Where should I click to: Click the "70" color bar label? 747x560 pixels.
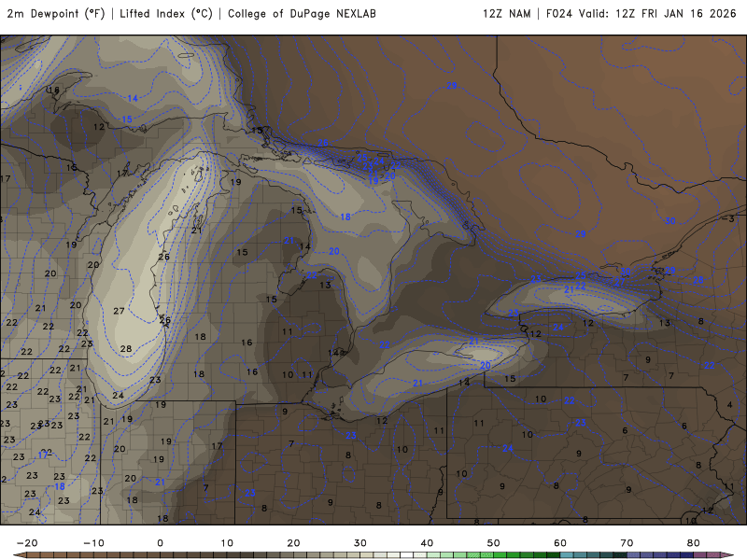(x=627, y=543)
